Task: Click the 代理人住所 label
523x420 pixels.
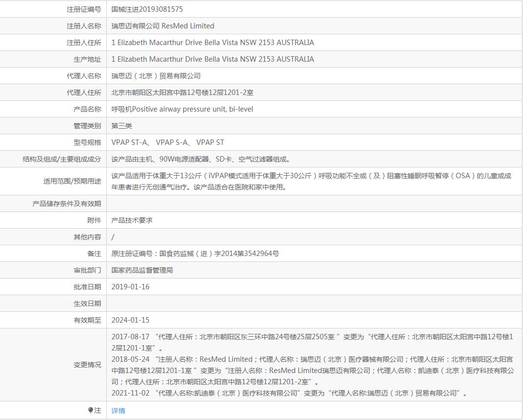Action: point(84,93)
